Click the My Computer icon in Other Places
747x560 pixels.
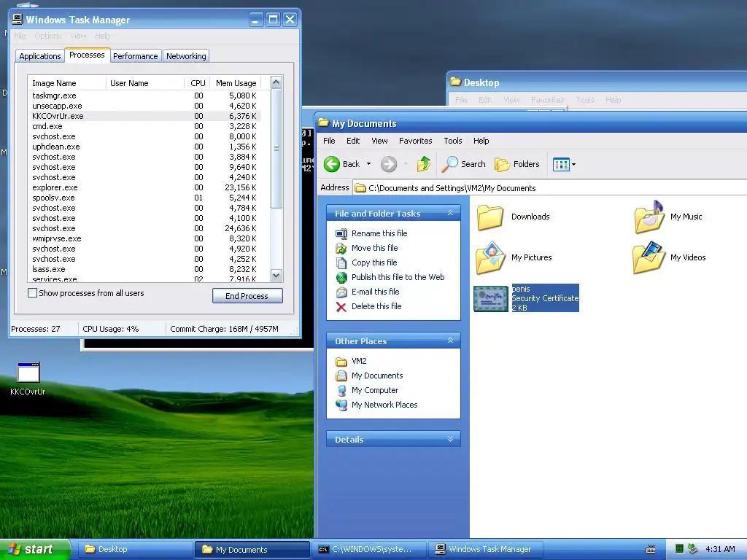[x=341, y=391]
